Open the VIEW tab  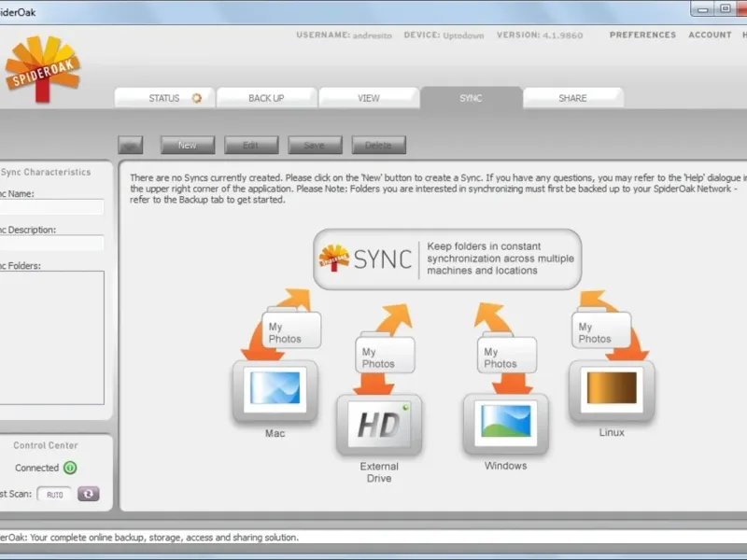pyautogui.click(x=369, y=98)
